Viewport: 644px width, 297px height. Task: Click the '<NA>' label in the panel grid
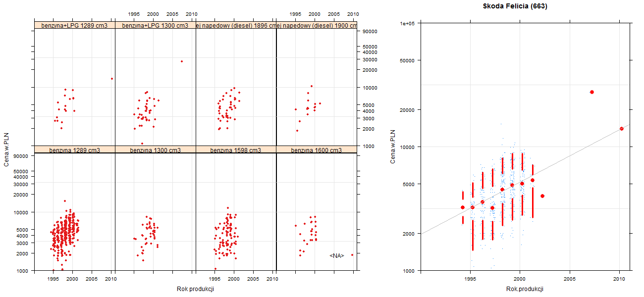[336, 255]
